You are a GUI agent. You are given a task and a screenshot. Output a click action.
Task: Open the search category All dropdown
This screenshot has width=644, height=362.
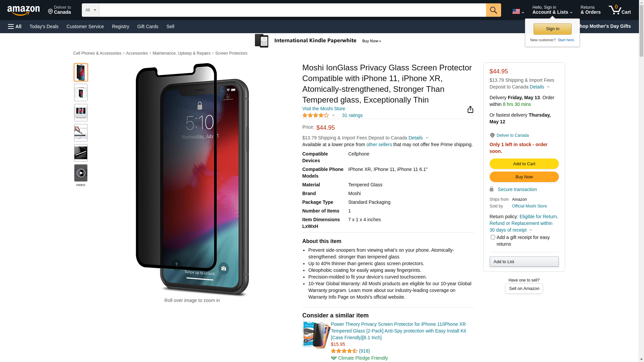(91, 10)
